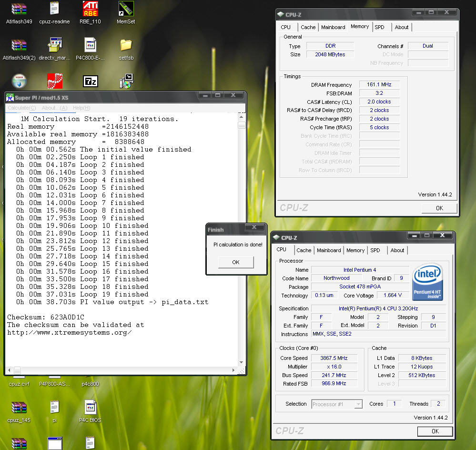Image resolution: width=476 pixels, height=450 pixels.
Task: Click Super PI horizontal scrollbar right arrow
Action: [x=233, y=370]
